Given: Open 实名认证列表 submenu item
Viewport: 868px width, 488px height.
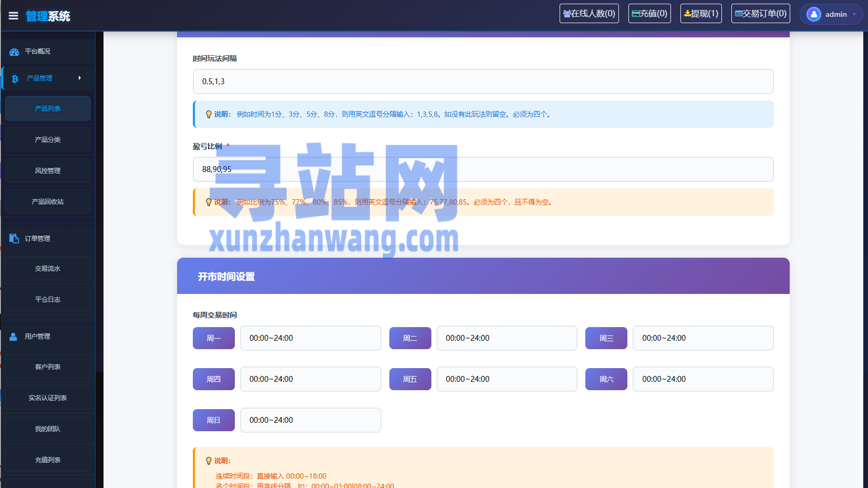Looking at the screenshot, I should tap(48, 398).
